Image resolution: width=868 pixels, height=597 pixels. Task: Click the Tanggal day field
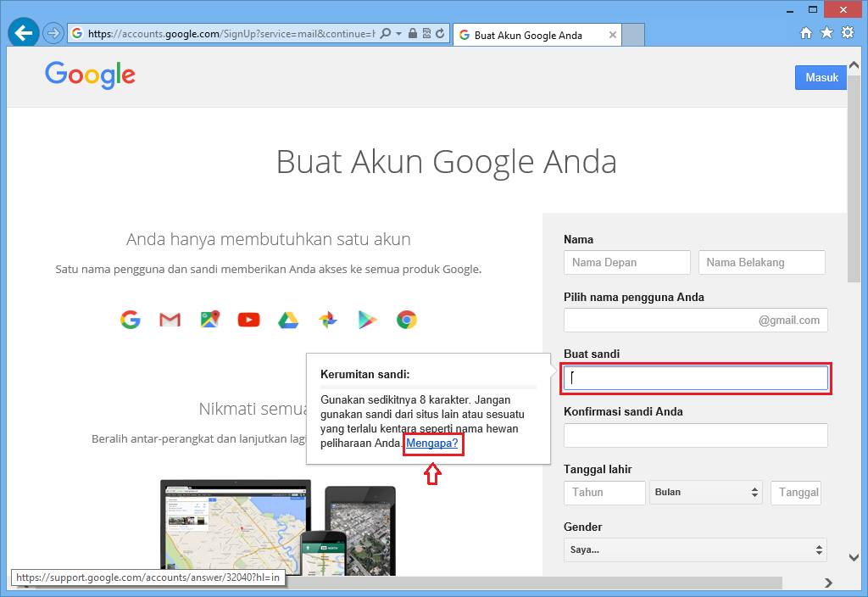(x=796, y=493)
